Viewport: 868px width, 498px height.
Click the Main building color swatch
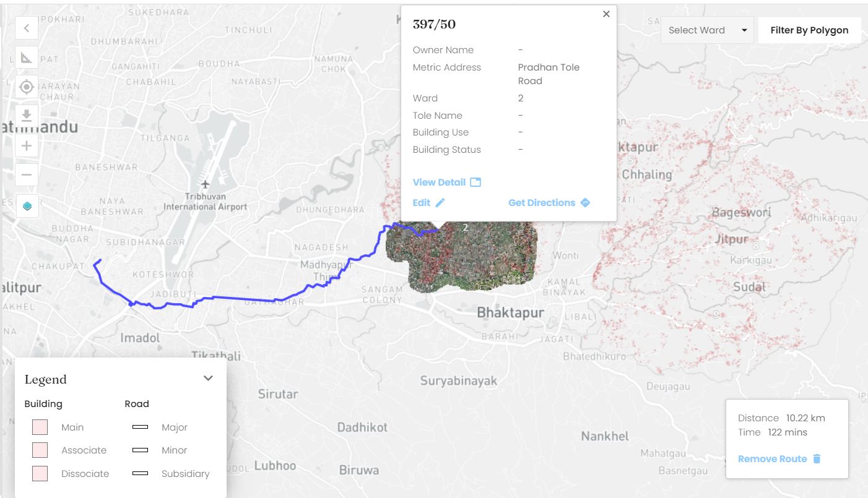pyautogui.click(x=40, y=427)
